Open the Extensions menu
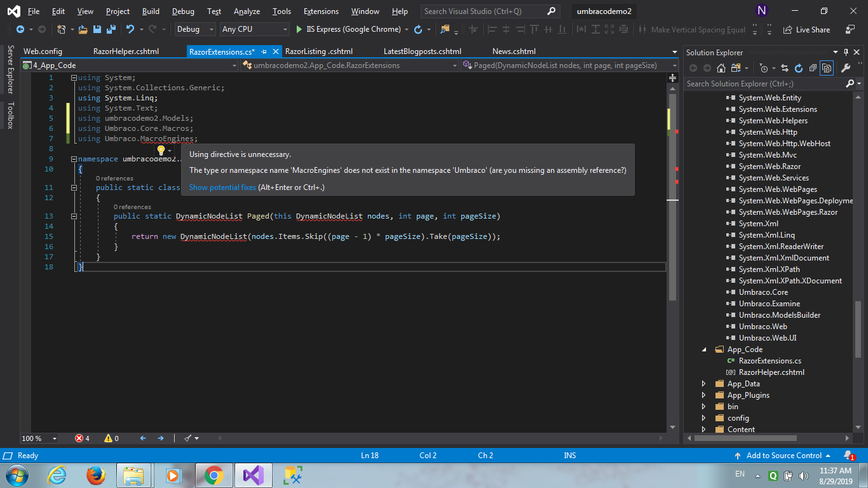Image resolution: width=868 pixels, height=488 pixels. click(x=321, y=11)
